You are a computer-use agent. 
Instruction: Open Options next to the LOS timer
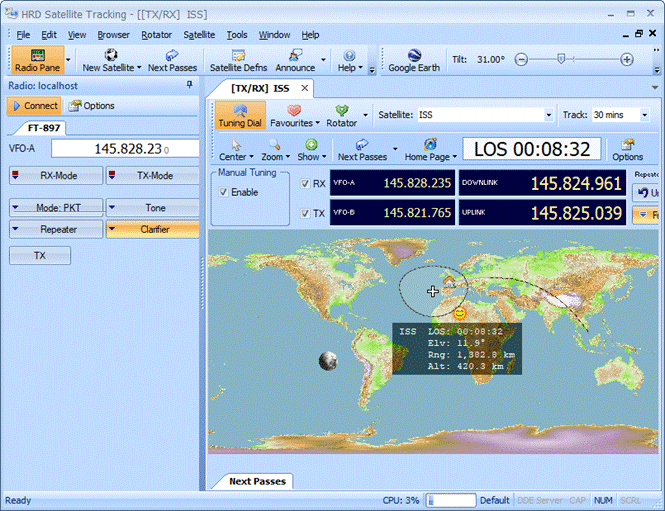[627, 150]
